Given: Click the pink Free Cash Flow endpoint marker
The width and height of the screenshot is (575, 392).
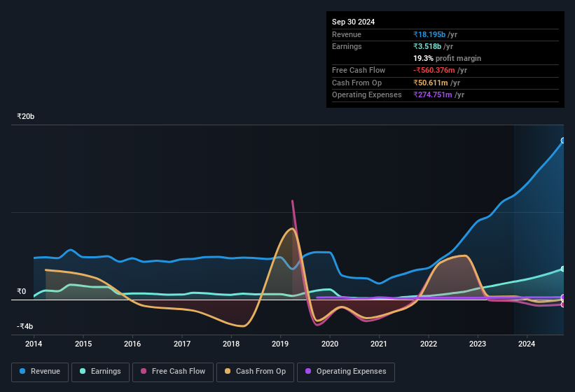Looking at the screenshot, I should pyautogui.click(x=563, y=304).
